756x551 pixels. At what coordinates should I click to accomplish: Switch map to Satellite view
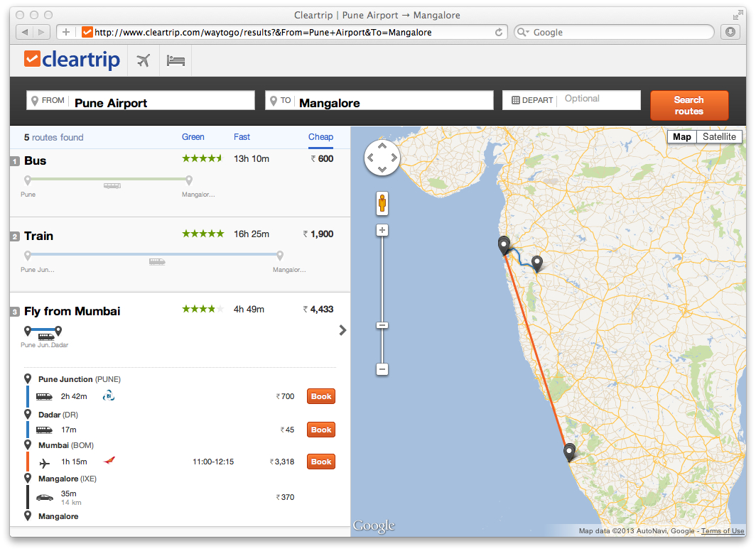719,137
